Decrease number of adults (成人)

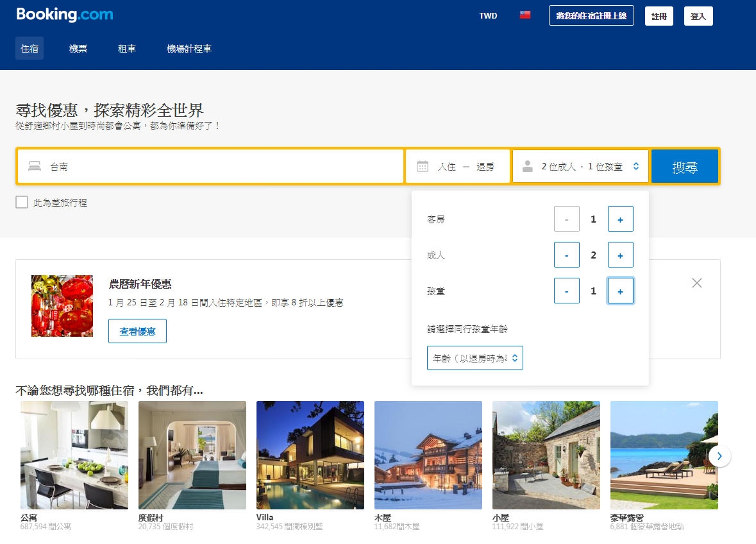[566, 255]
